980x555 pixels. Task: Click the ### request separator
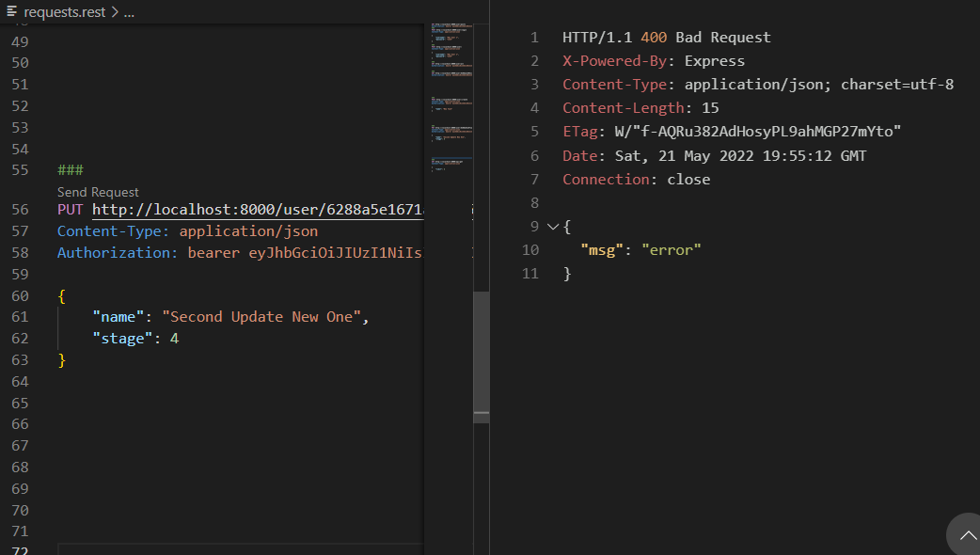71,170
